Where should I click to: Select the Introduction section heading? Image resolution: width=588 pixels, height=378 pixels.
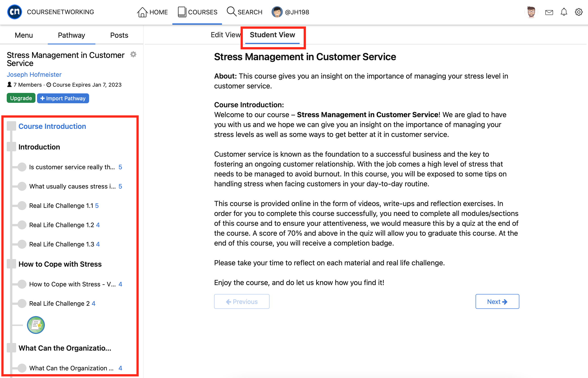pyautogui.click(x=39, y=147)
